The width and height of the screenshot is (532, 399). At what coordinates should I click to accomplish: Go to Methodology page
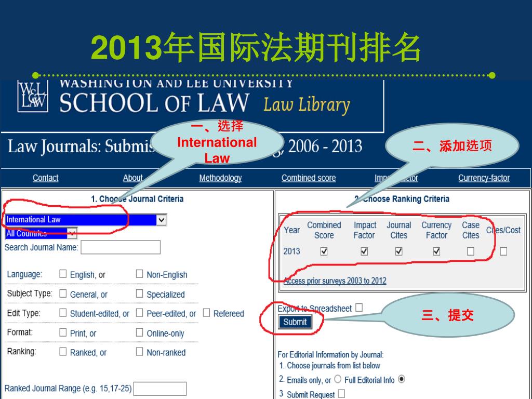point(220,178)
